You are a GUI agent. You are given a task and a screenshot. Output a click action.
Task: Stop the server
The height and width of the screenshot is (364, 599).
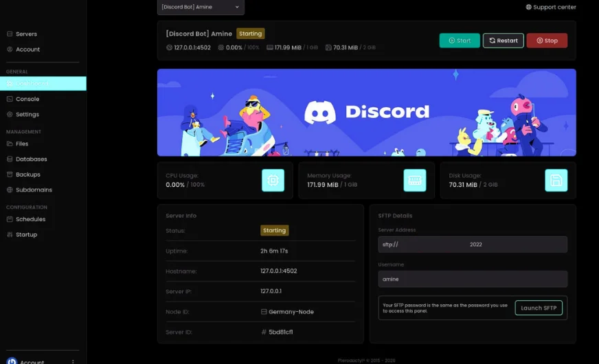pyautogui.click(x=547, y=41)
